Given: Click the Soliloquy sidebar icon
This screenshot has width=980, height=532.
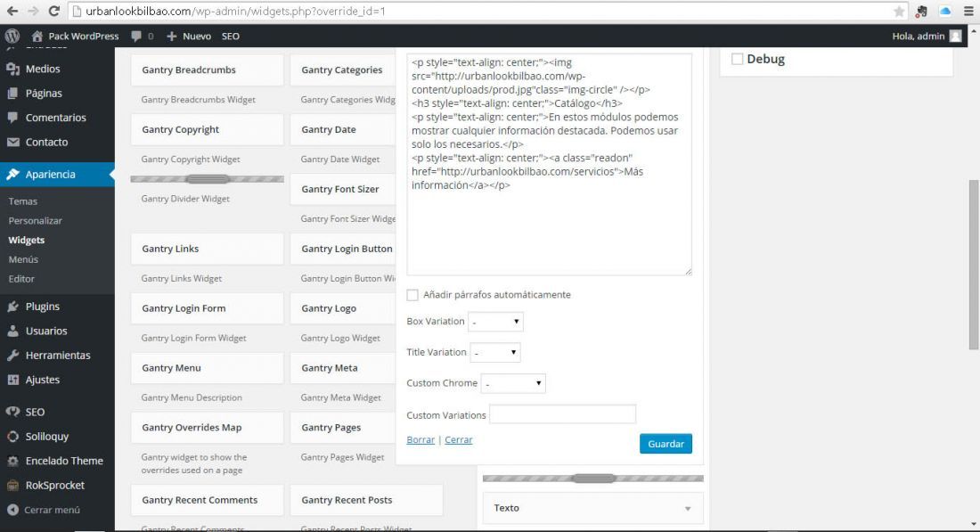Looking at the screenshot, I should [x=12, y=437].
